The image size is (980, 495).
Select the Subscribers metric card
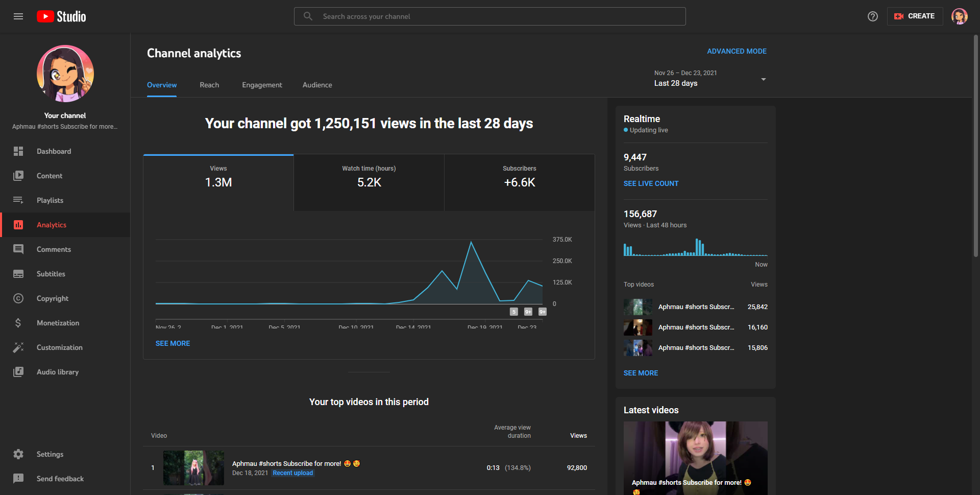tap(520, 183)
